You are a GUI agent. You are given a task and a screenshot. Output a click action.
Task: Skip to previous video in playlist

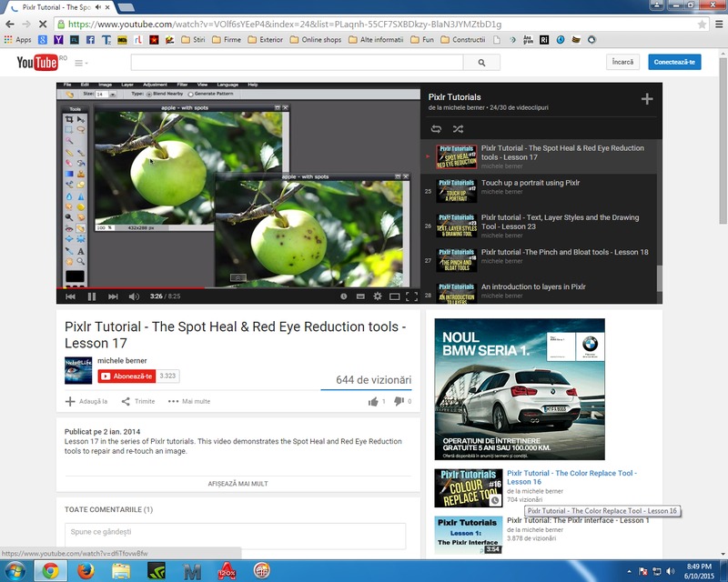click(x=71, y=296)
